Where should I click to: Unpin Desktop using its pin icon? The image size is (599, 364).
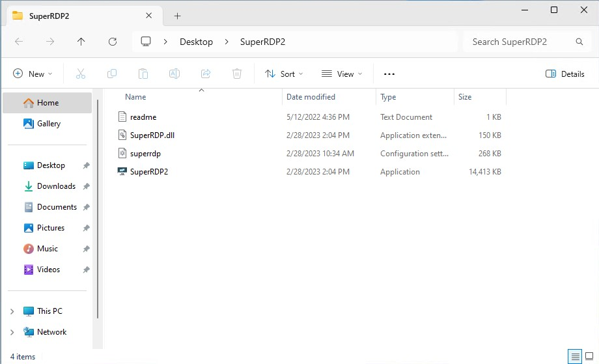click(87, 165)
